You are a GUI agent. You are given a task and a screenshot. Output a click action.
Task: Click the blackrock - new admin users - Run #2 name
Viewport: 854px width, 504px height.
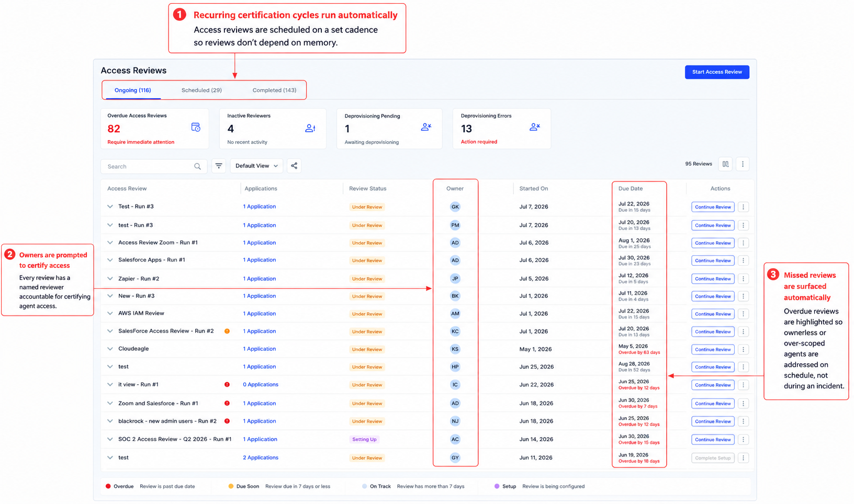(167, 421)
